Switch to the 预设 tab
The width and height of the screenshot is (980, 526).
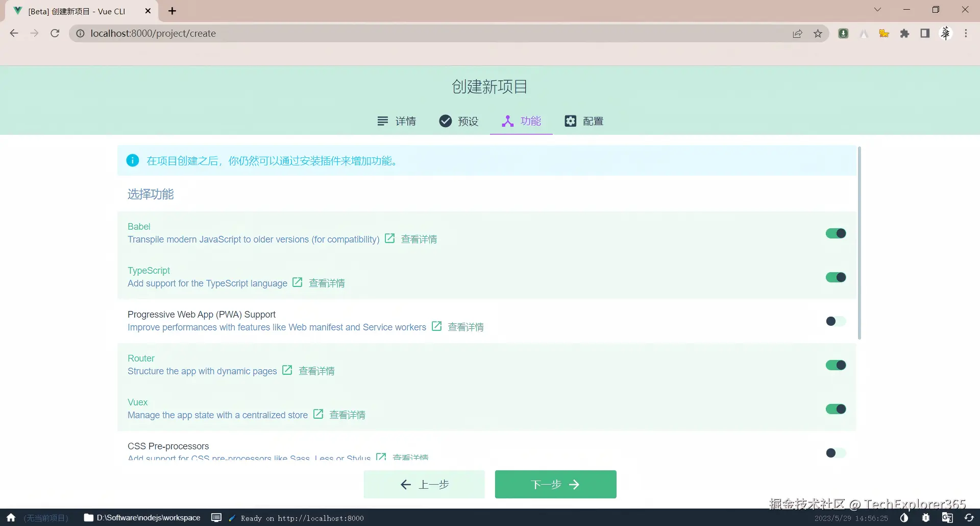pyautogui.click(x=459, y=121)
